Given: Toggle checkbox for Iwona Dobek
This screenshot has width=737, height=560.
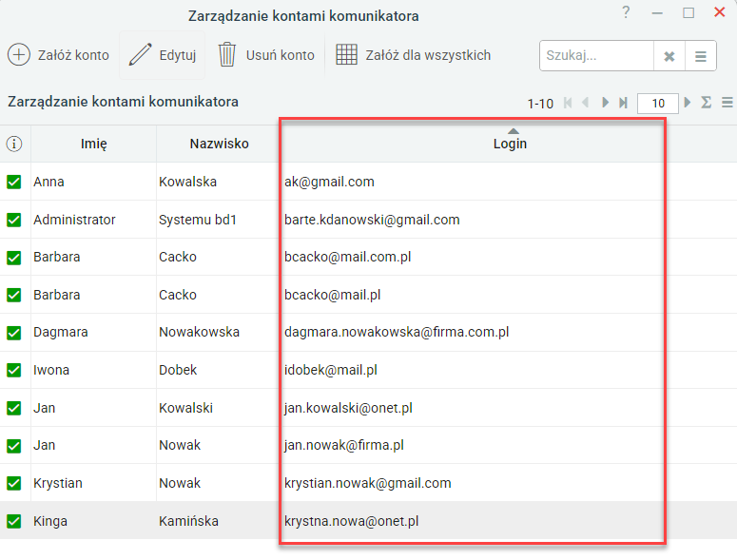Looking at the screenshot, I should [14, 370].
